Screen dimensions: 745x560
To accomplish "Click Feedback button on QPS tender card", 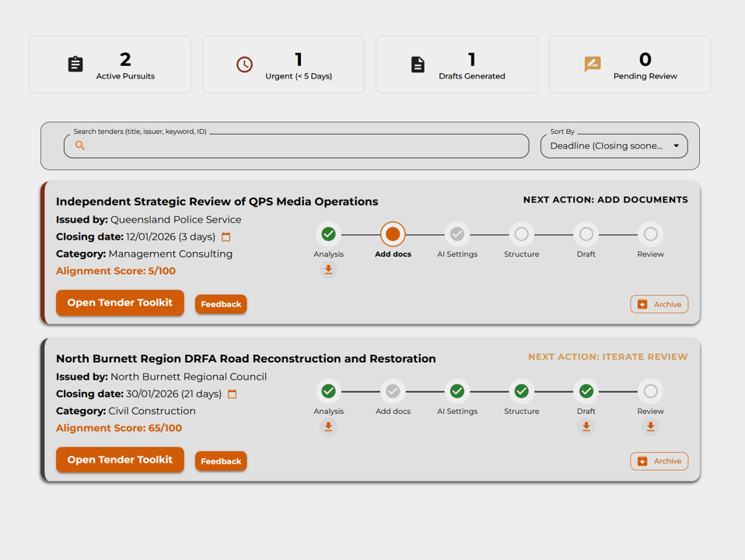I will (221, 304).
